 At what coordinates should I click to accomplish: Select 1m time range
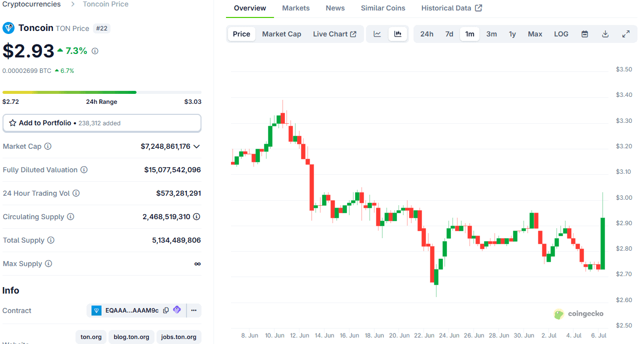coord(470,34)
